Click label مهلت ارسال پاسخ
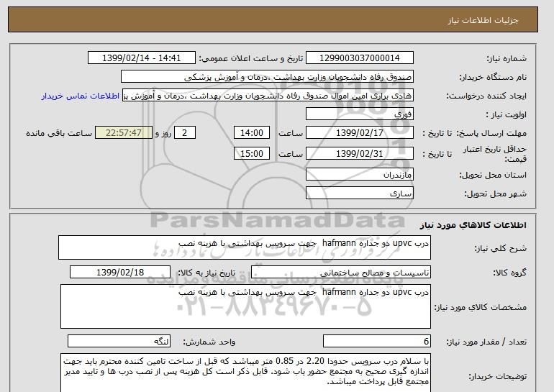The image size is (554, 392). 492,134
